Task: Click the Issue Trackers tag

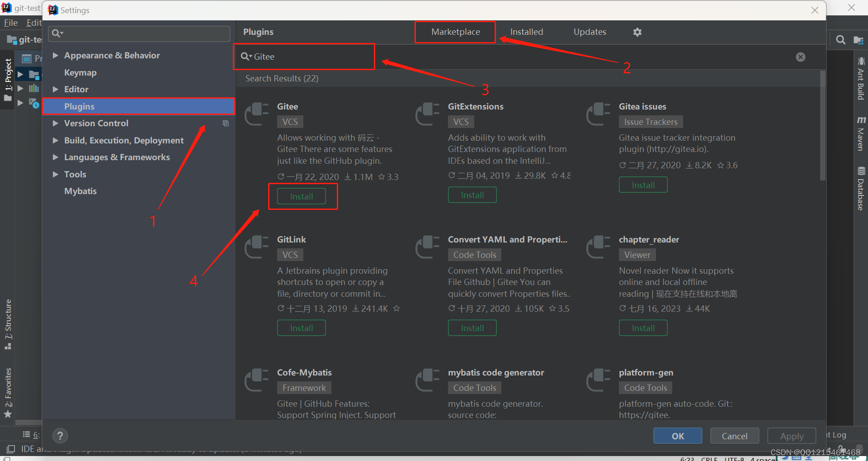Action: pyautogui.click(x=651, y=122)
